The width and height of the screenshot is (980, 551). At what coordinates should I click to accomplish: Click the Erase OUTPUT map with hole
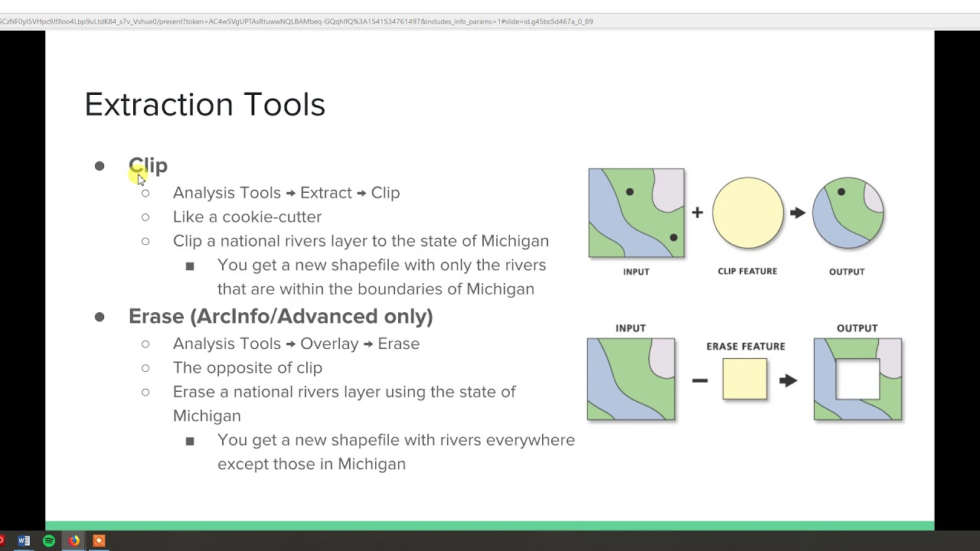pyautogui.click(x=857, y=379)
